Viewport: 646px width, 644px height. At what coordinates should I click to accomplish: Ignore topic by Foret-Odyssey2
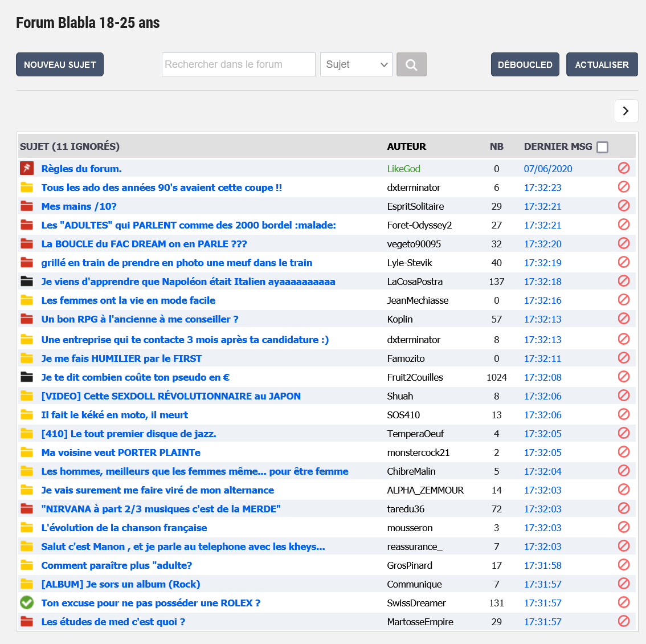(x=623, y=225)
